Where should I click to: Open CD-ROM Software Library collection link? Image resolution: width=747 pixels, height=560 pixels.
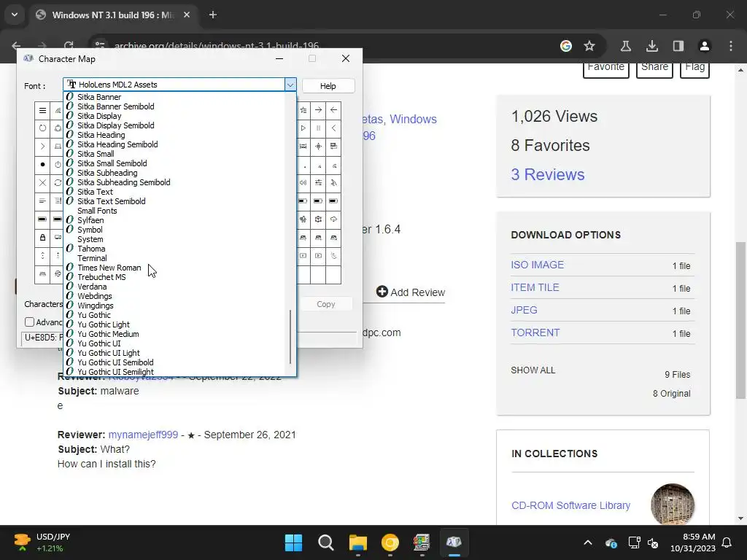point(570,505)
